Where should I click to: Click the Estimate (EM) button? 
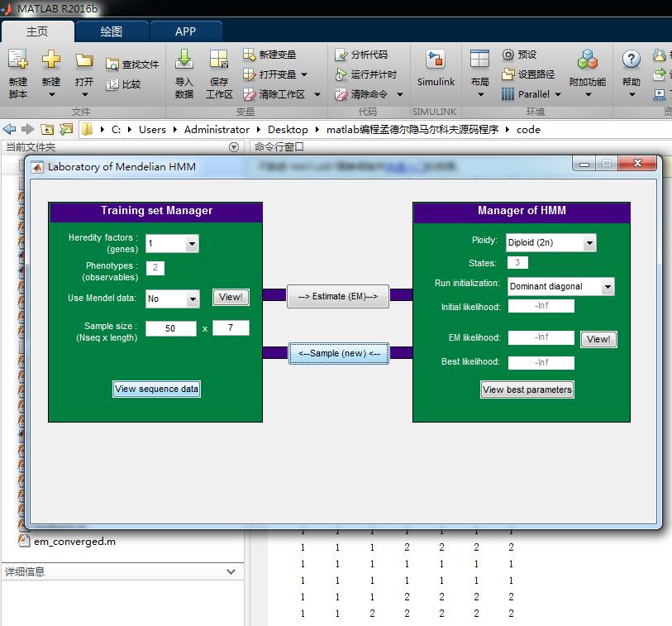338,296
